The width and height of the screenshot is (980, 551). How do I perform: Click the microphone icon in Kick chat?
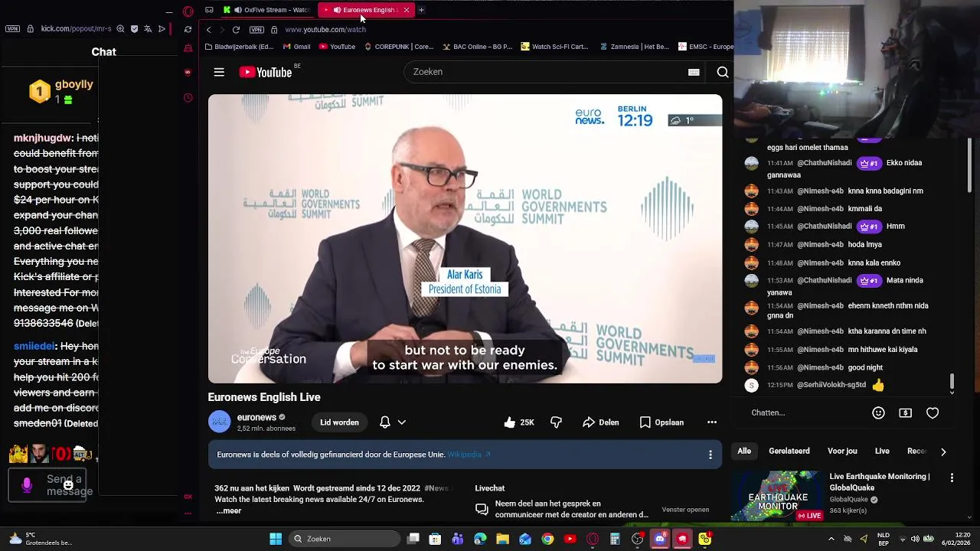coord(27,485)
